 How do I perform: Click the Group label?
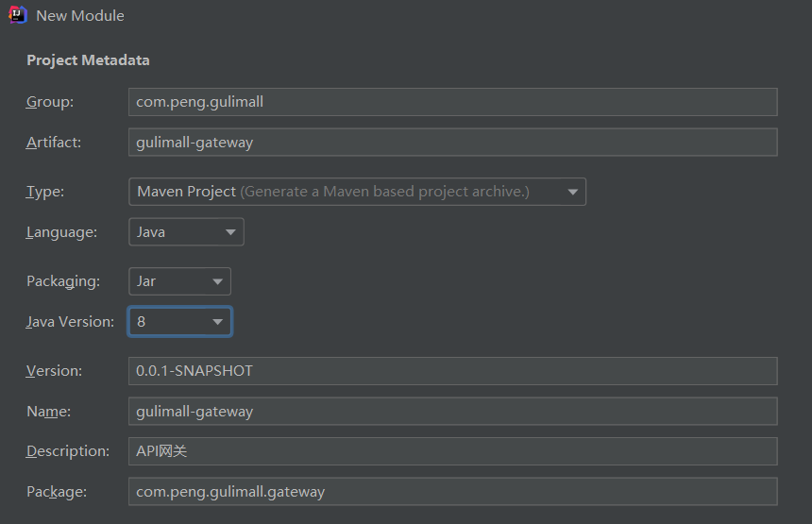click(50, 102)
